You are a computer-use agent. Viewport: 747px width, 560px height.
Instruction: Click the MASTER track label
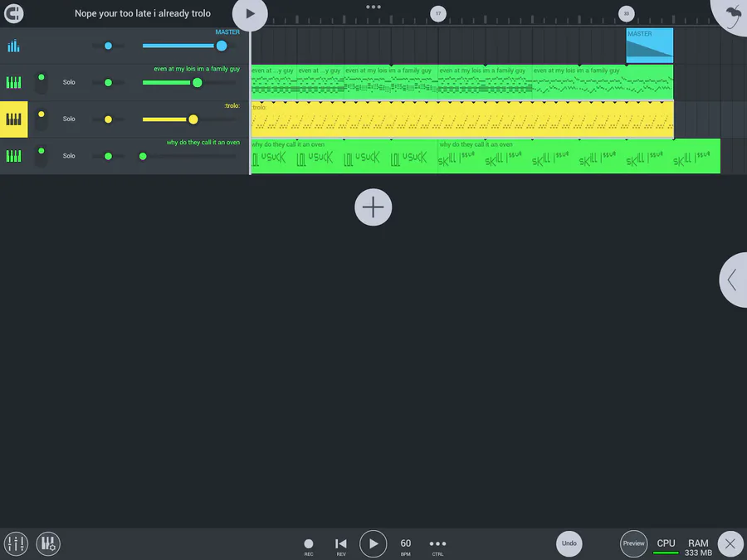(x=227, y=32)
